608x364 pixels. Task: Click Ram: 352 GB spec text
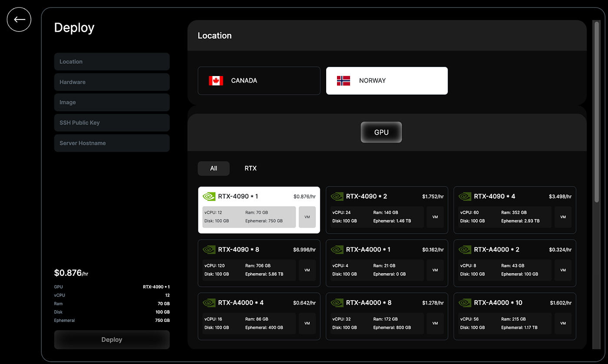coord(514,213)
